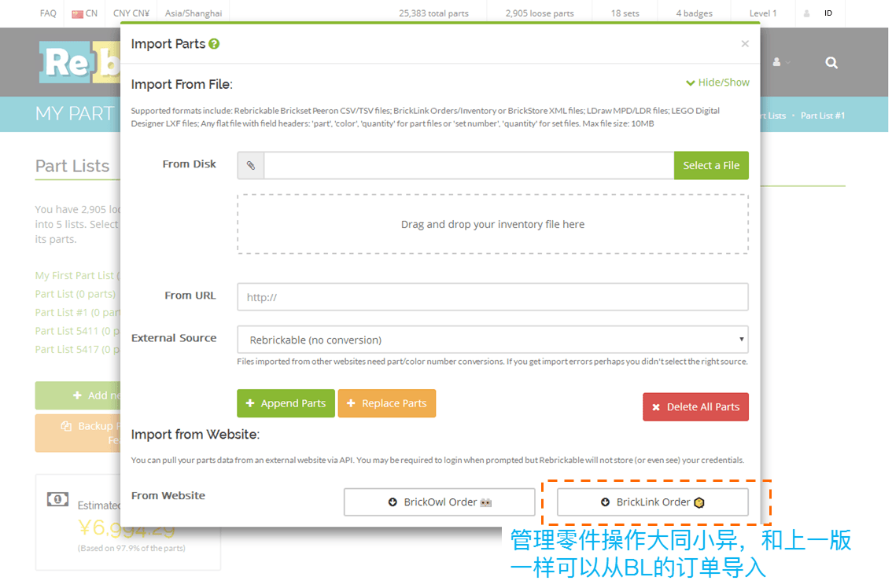Viewport: 892px width, 588px height.
Task: Click the BrickOwl Order button
Action: [x=439, y=502]
